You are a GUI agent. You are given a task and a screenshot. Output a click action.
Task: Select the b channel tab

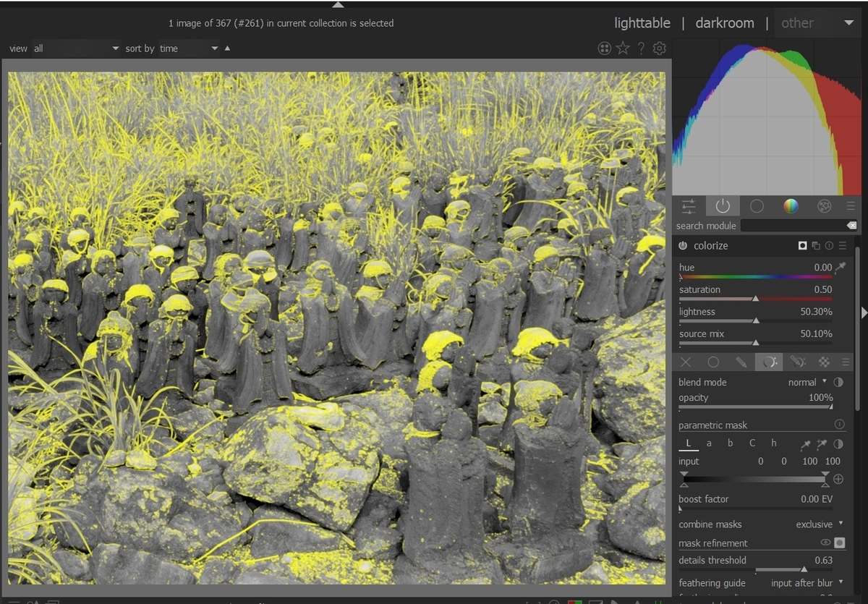(x=730, y=443)
